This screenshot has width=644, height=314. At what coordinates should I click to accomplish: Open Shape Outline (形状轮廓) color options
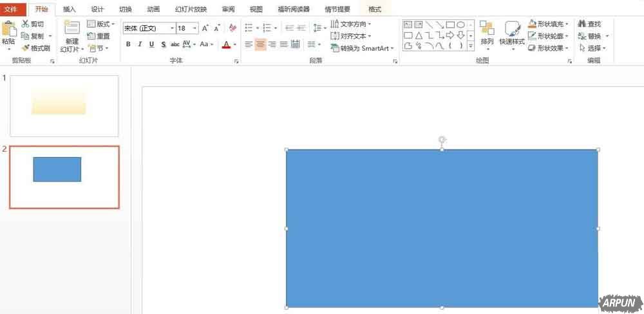(549, 36)
